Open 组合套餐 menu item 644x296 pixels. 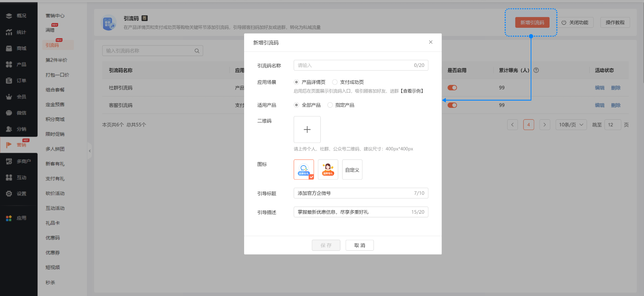point(55,90)
